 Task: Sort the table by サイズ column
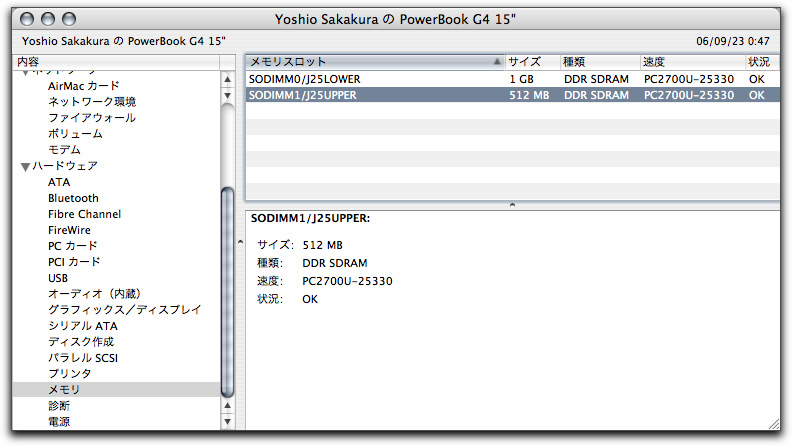[x=530, y=62]
